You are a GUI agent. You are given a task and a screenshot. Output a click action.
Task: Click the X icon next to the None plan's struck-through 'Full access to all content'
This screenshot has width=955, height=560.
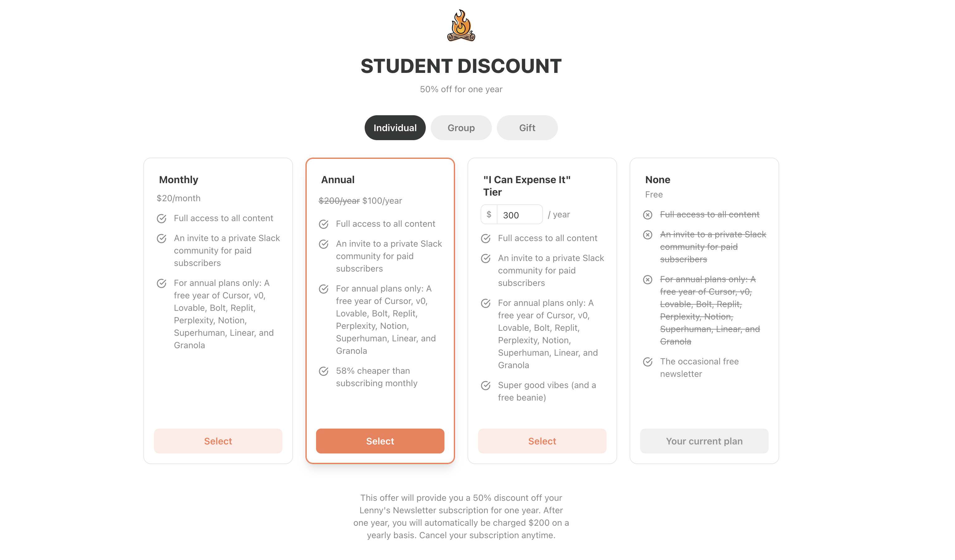tap(648, 215)
